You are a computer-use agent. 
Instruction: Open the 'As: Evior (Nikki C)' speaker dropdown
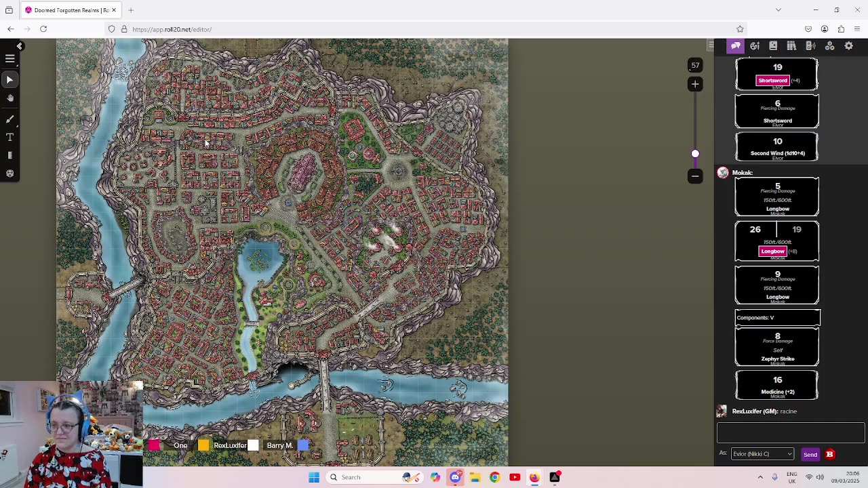762,454
